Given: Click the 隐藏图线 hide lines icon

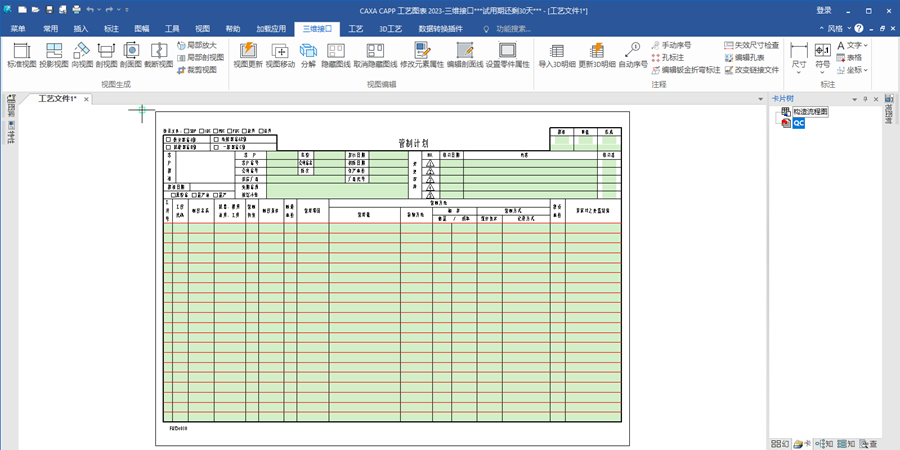Looking at the screenshot, I should [336, 56].
